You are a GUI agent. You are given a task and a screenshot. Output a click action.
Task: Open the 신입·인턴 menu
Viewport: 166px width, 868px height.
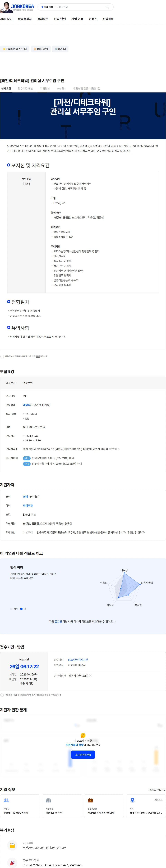pyautogui.click(x=60, y=19)
